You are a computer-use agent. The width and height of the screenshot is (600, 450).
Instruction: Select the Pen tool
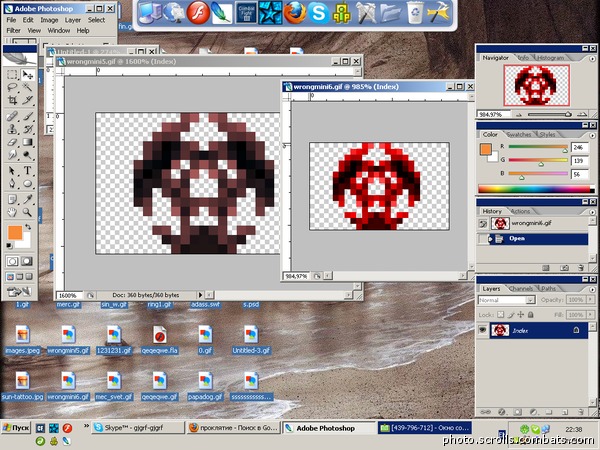pos(12,183)
